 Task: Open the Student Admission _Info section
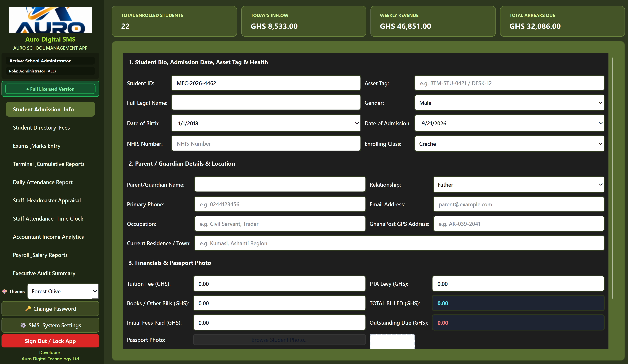tap(50, 109)
